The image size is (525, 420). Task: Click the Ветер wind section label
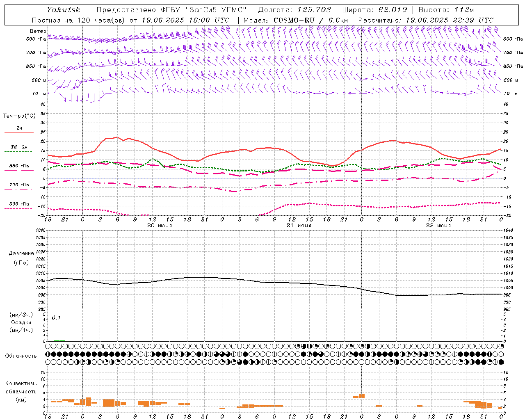point(38,31)
